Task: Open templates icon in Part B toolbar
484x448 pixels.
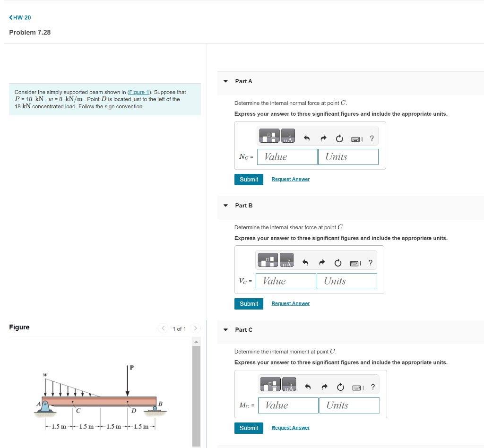Action: point(268,260)
